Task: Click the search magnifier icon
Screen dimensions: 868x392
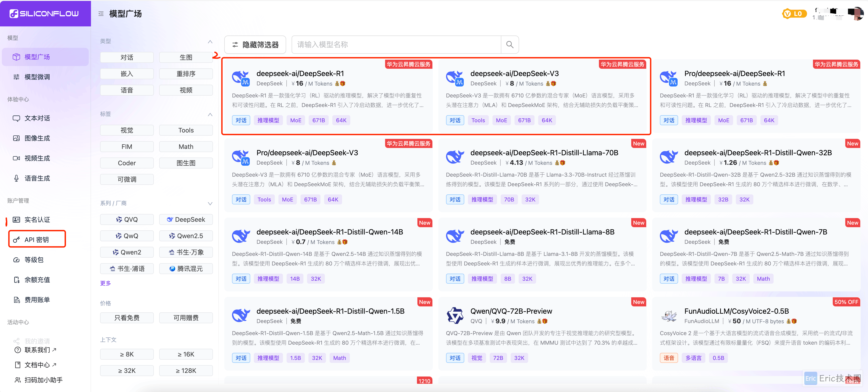Action: [510, 45]
